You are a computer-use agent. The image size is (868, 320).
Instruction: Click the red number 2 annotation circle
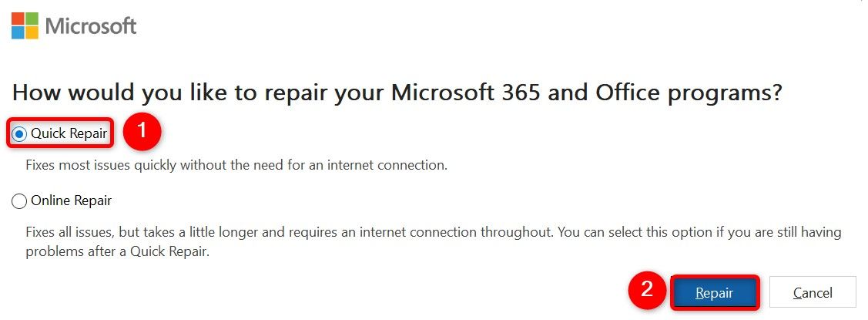pos(647,291)
